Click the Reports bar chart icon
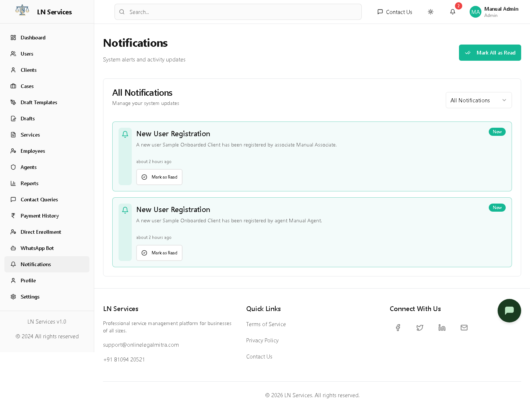The width and height of the screenshot is (530, 420). tap(13, 183)
